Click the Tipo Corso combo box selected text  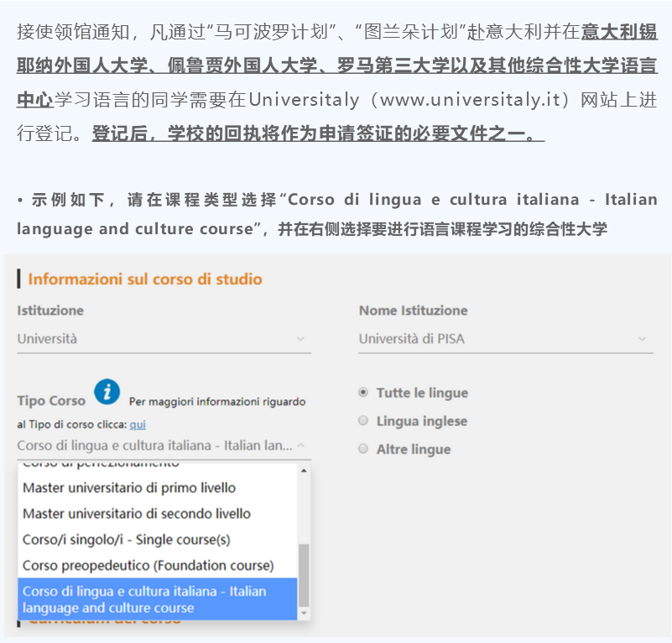[155, 446]
